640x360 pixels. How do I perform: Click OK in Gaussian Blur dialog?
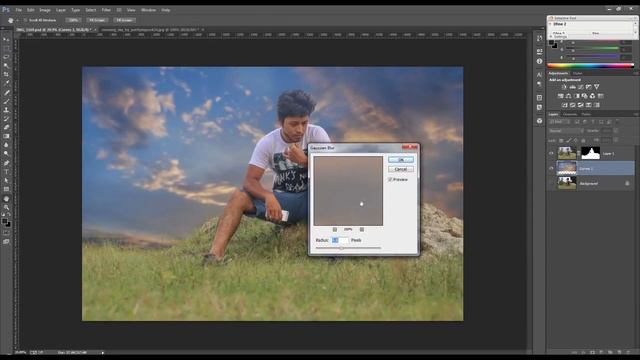pyautogui.click(x=401, y=160)
